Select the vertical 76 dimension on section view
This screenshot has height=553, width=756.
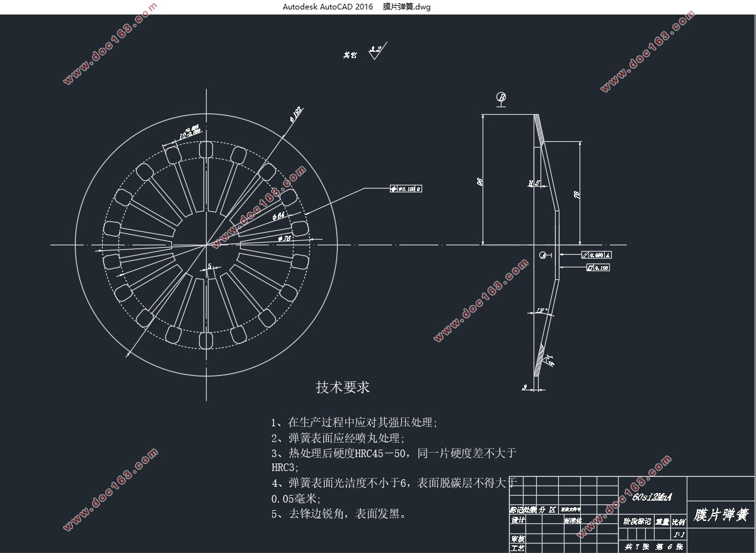point(576,194)
